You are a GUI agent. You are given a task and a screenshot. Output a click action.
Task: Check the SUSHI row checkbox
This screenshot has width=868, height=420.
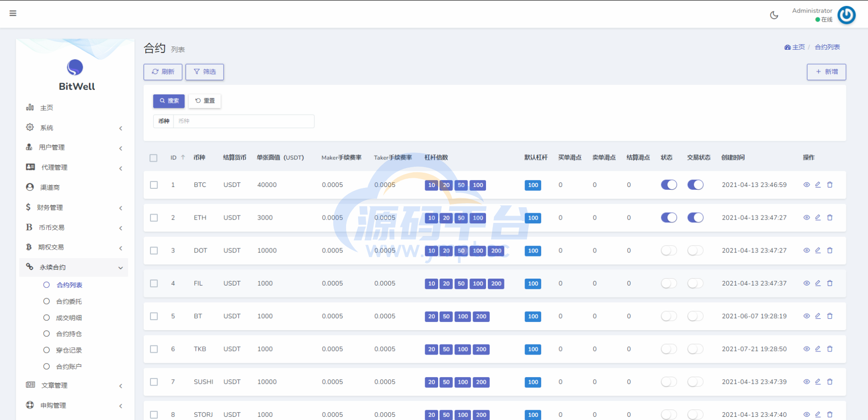click(154, 382)
